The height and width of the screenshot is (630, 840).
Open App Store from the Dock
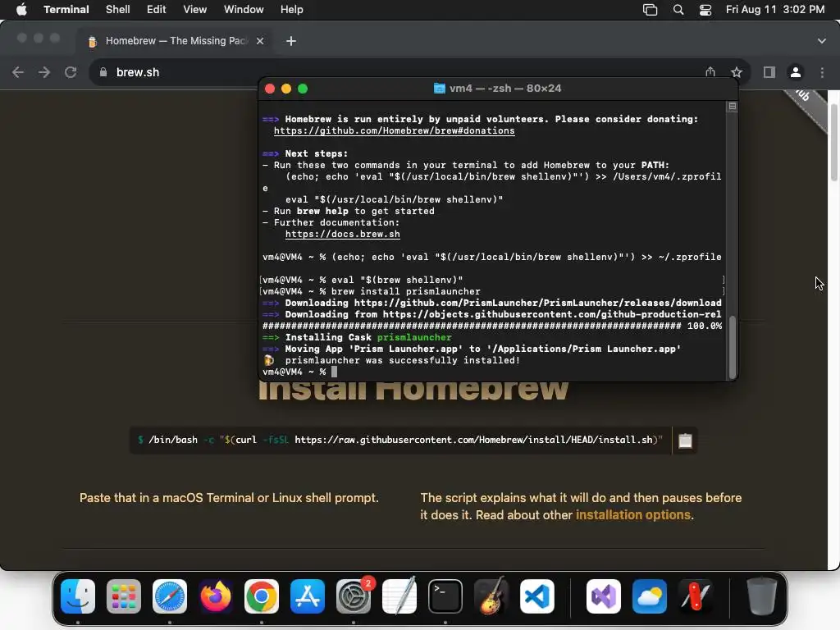coord(308,596)
